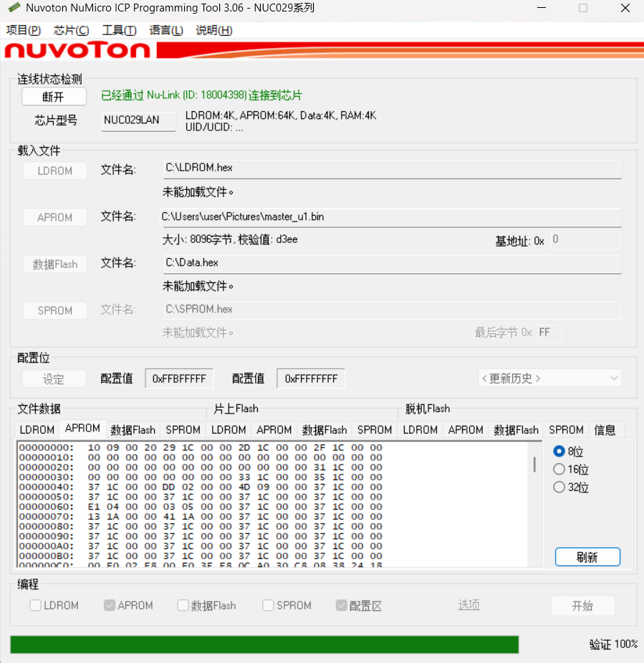This screenshot has width=644, height=663.
Task: Open the 项目(P) menu
Action: [24, 30]
